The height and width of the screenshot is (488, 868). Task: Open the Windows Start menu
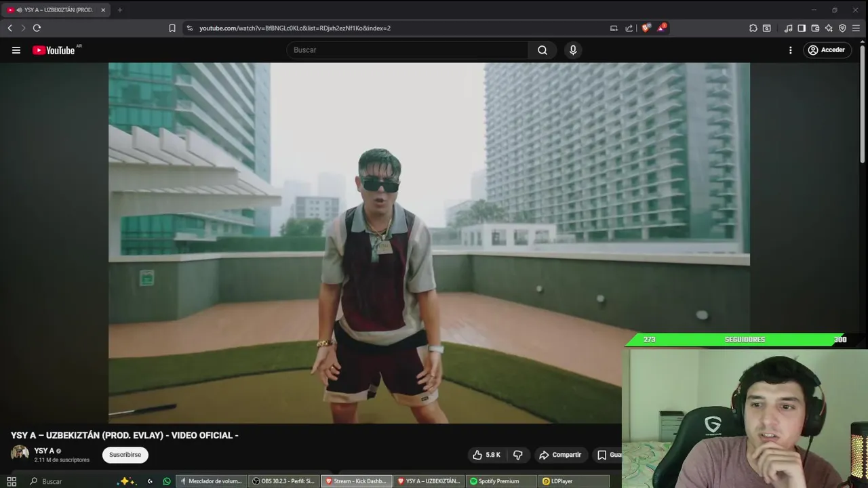click(12, 481)
